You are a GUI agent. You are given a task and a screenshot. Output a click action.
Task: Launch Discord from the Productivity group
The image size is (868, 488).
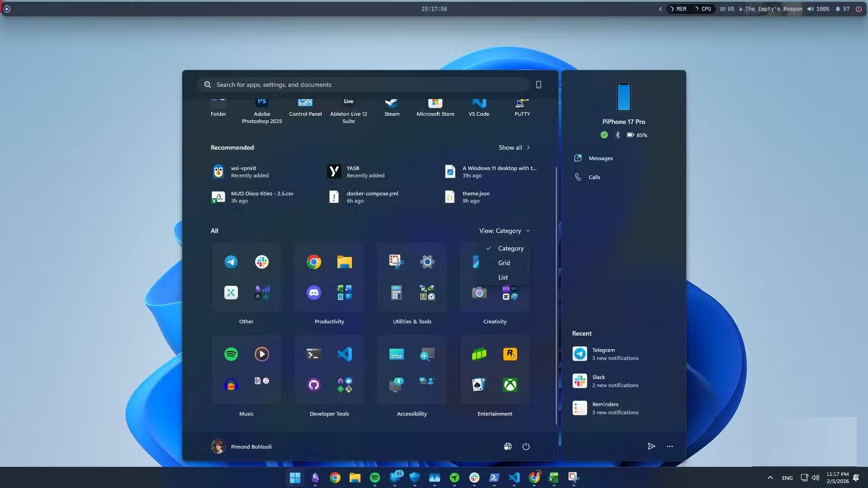(x=313, y=293)
